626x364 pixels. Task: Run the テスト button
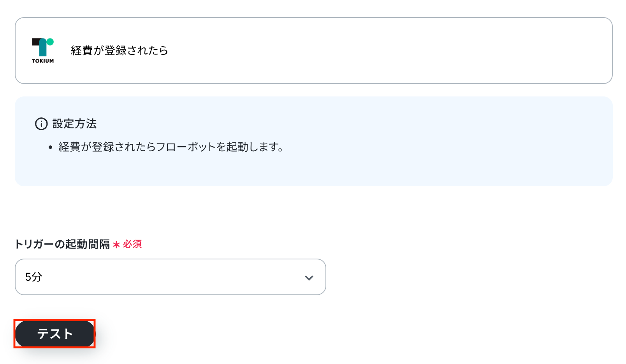pos(55,334)
